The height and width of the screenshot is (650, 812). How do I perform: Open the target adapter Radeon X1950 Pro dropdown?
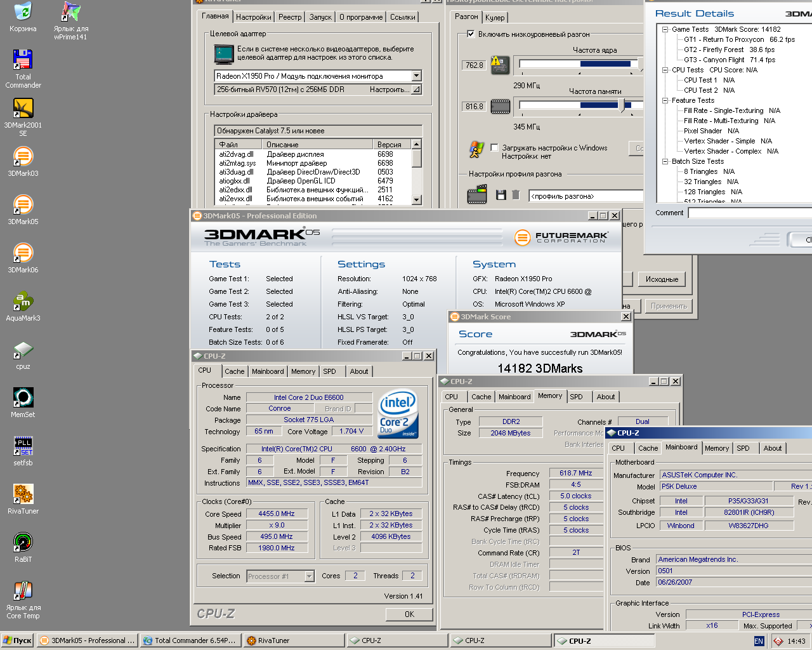pyautogui.click(x=416, y=76)
